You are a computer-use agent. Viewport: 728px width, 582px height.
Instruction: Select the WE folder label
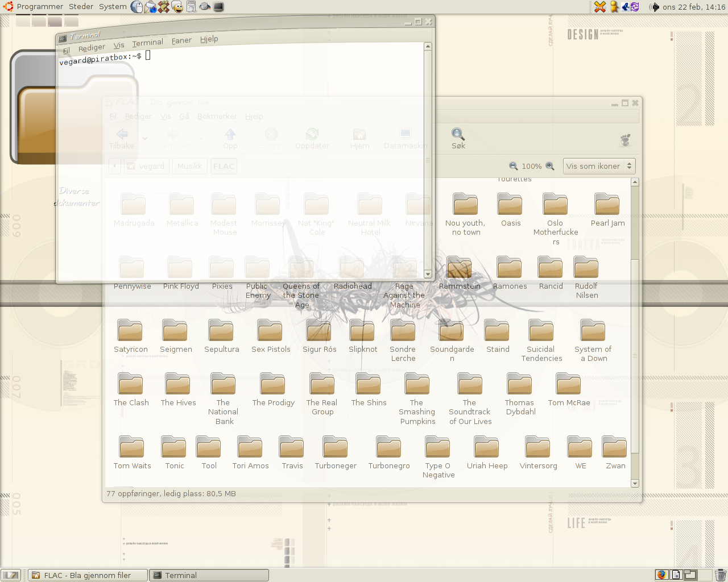coord(580,466)
